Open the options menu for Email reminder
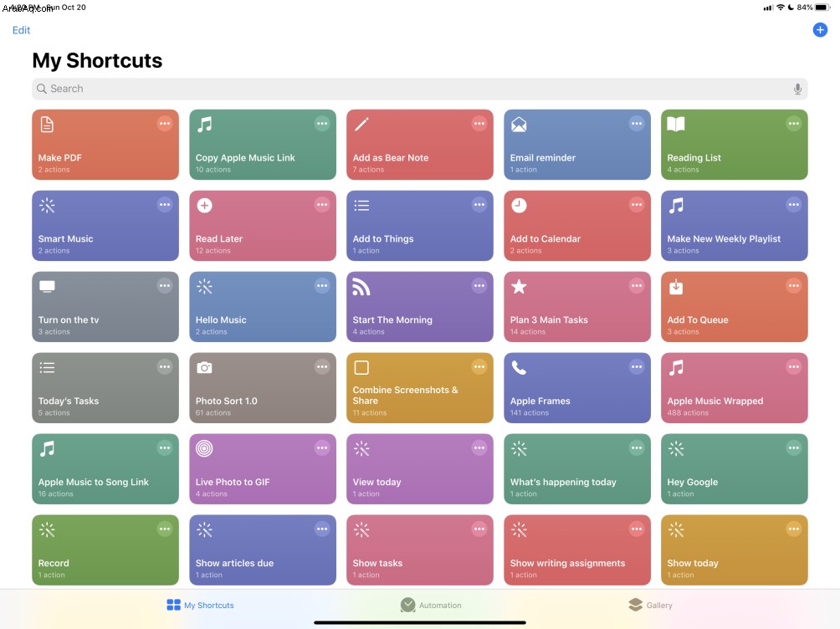This screenshot has height=629, width=840. [637, 124]
